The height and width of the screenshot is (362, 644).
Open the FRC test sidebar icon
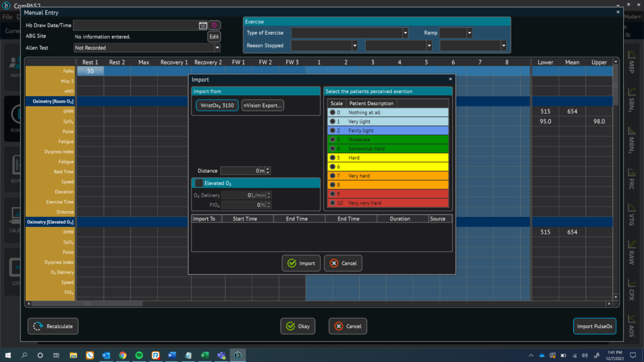631,179
